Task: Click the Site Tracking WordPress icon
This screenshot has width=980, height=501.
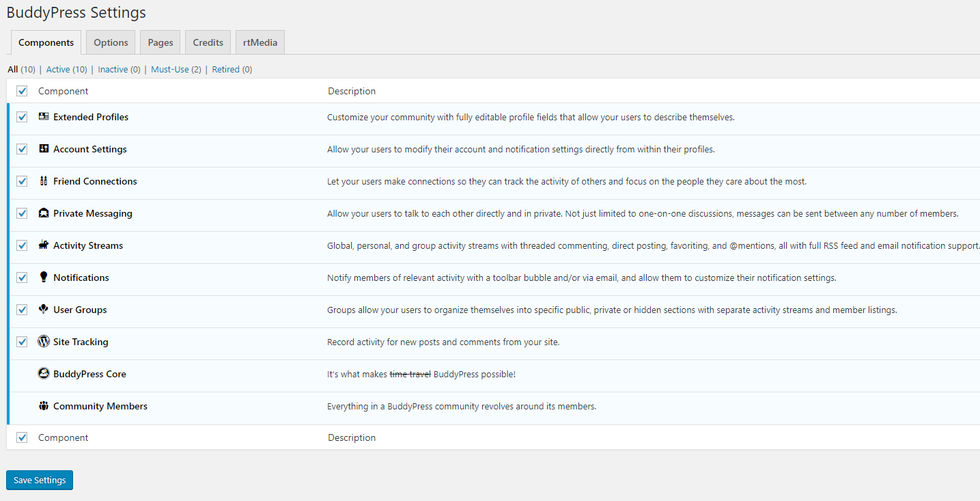Action: (44, 341)
